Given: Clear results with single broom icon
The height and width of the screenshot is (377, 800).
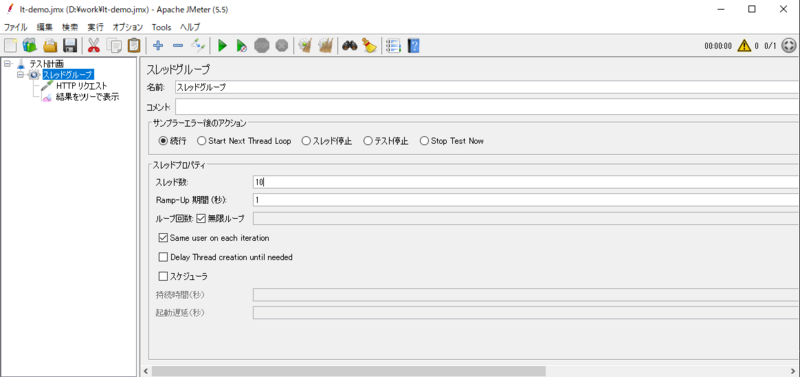Looking at the screenshot, I should [305, 46].
